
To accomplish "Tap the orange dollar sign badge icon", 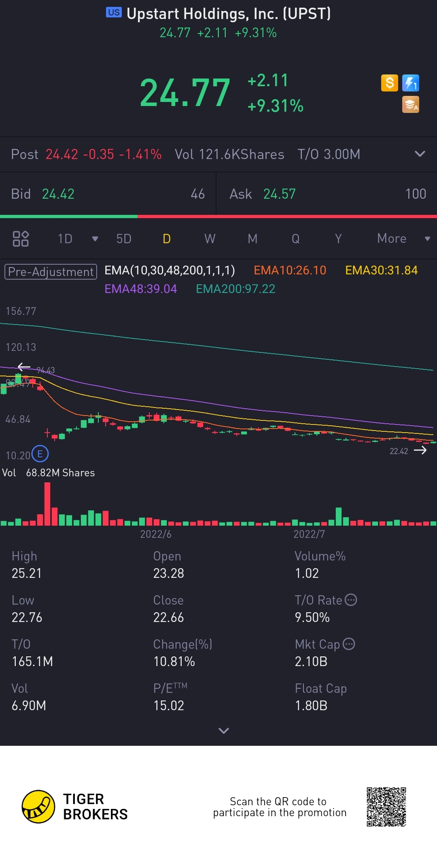I will pyautogui.click(x=390, y=83).
